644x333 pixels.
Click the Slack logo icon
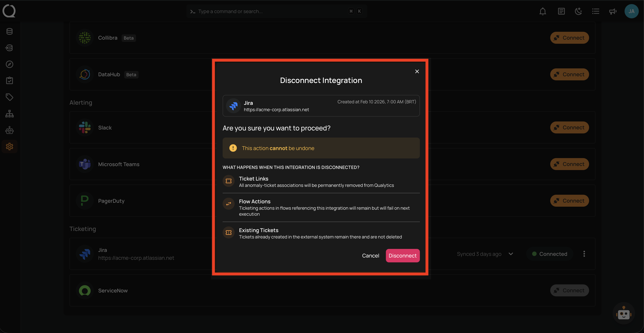click(85, 127)
